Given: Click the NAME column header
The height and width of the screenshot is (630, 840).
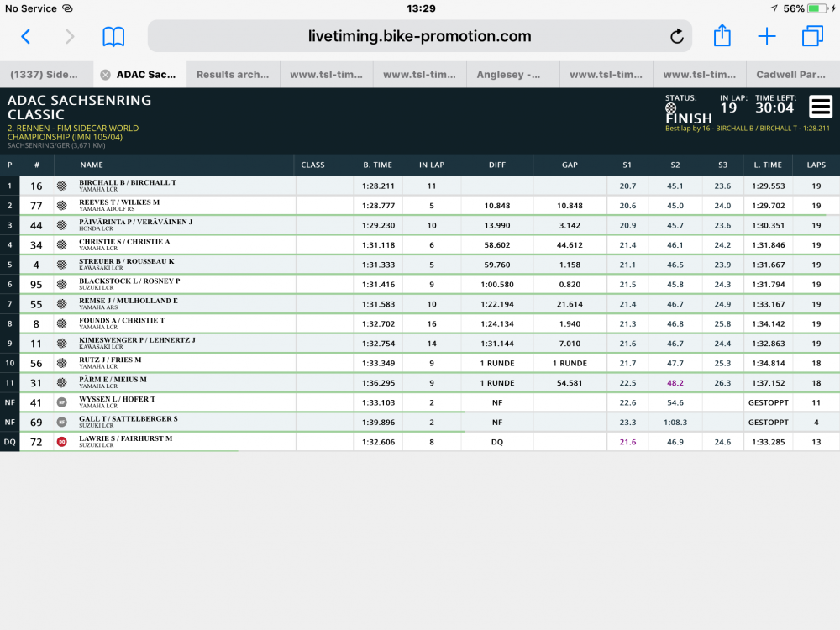Looking at the screenshot, I should [92, 165].
